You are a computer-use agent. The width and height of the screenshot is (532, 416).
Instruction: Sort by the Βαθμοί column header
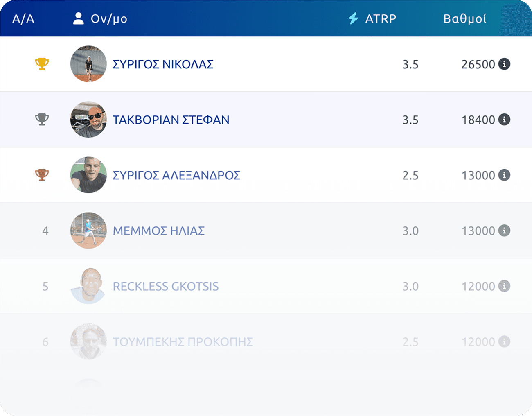[465, 18]
